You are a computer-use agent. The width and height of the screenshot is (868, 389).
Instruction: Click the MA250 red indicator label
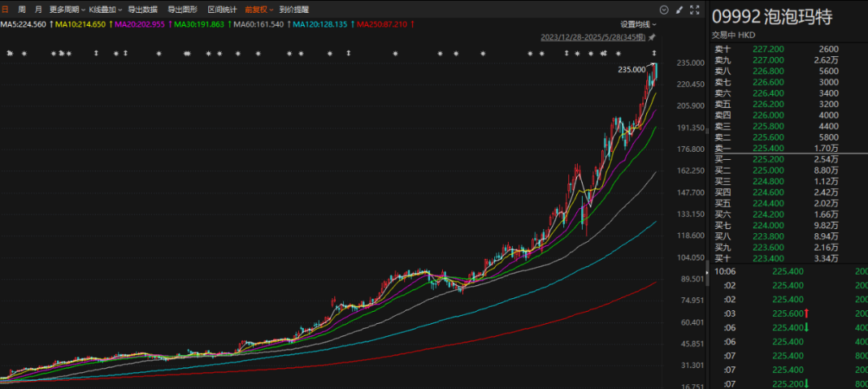[385, 24]
